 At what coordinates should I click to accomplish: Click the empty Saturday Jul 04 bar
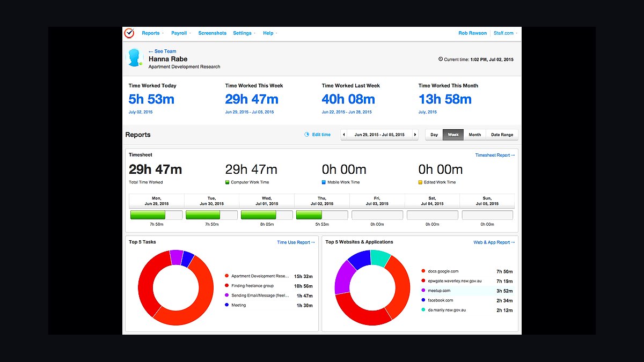point(433,215)
